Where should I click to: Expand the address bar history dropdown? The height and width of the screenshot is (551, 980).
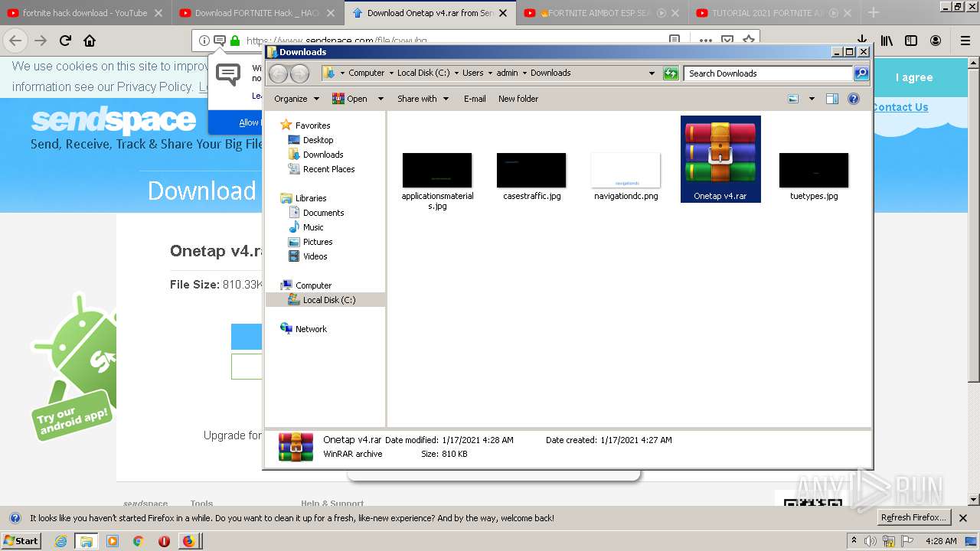click(x=652, y=73)
